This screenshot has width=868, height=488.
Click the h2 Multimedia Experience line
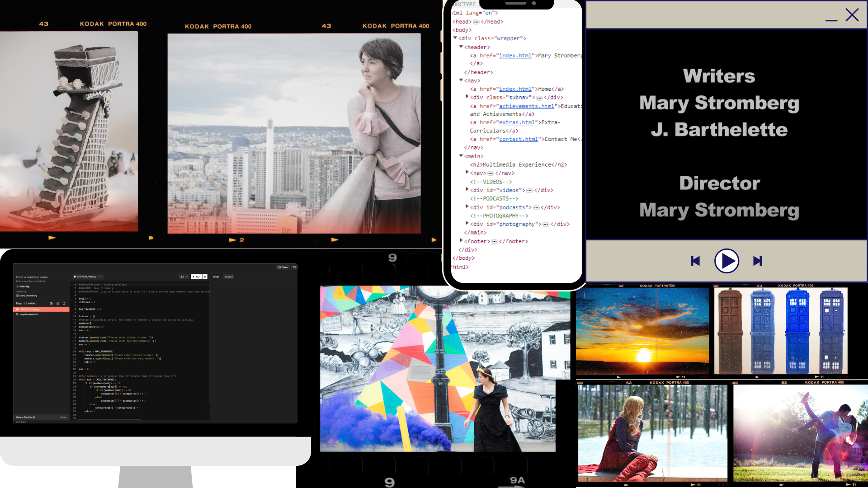coord(519,164)
